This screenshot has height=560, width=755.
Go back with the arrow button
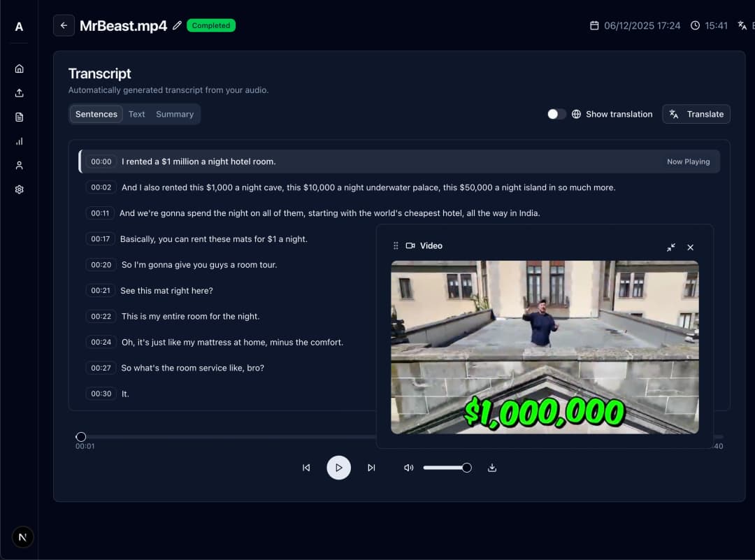point(64,26)
